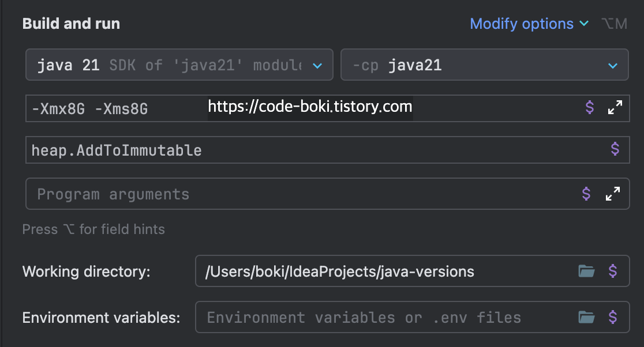Insert macro into main class field
644x347 pixels.
[x=615, y=149]
